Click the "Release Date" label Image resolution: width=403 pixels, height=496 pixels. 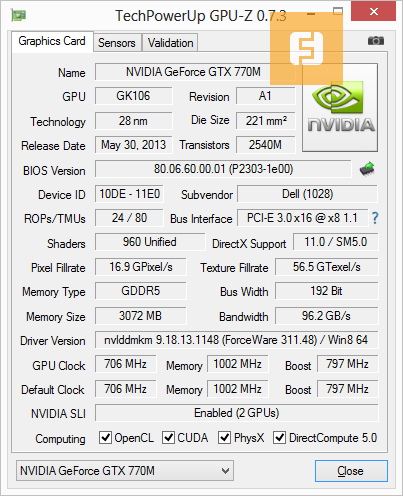[53, 146]
